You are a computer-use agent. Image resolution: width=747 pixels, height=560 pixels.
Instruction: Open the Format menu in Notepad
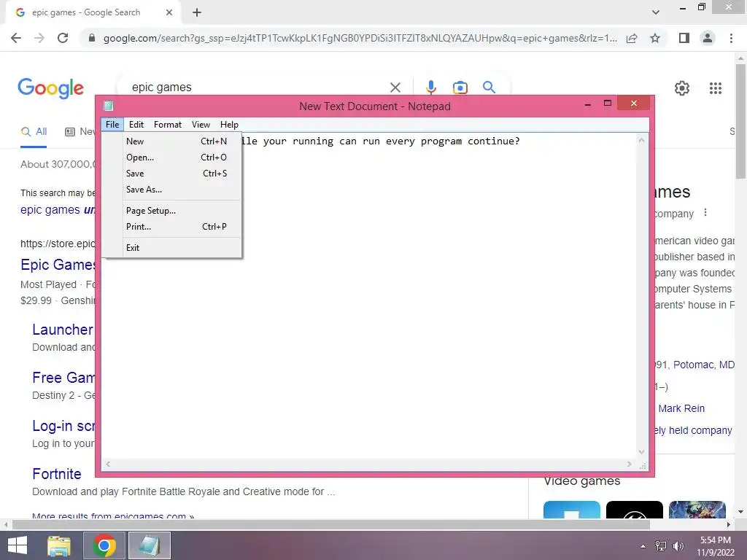168,124
